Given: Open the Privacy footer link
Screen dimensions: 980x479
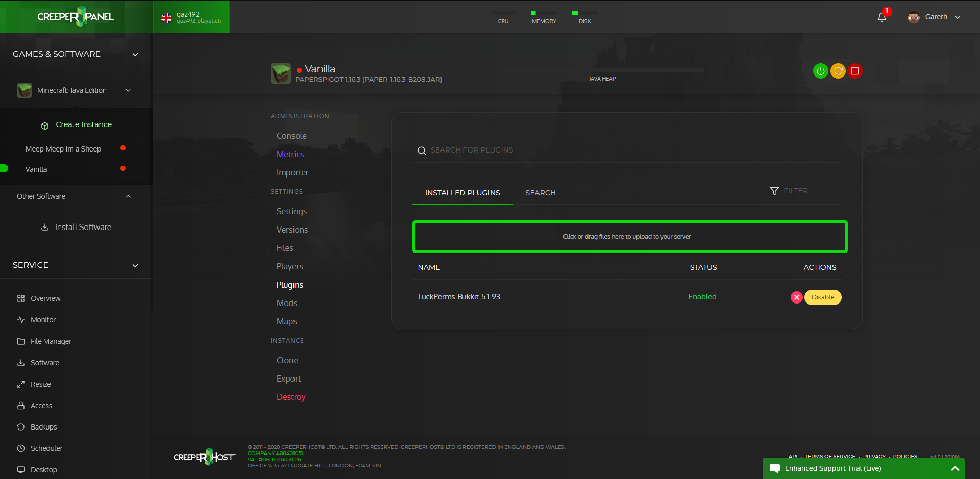Looking at the screenshot, I should 874,456.
